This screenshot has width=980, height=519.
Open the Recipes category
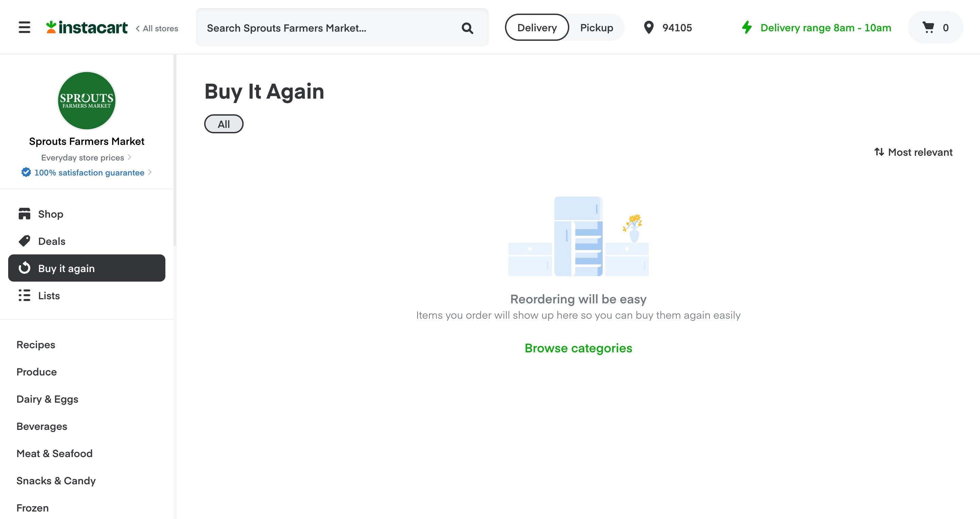coord(36,345)
